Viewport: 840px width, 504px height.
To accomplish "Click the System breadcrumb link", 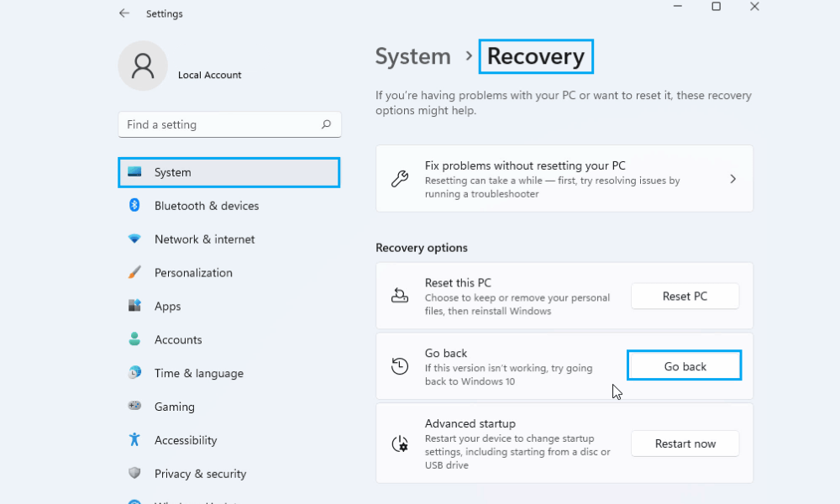I will coord(412,56).
